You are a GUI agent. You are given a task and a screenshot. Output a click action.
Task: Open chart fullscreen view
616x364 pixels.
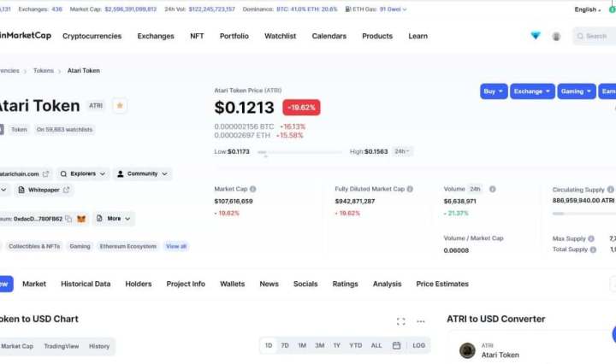point(400,321)
